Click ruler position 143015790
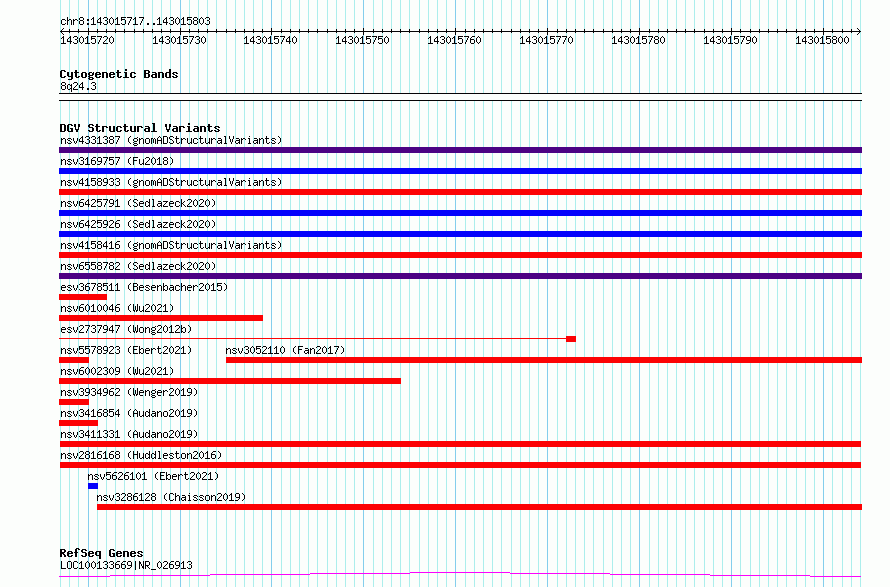The height and width of the screenshot is (587, 890). [x=731, y=40]
